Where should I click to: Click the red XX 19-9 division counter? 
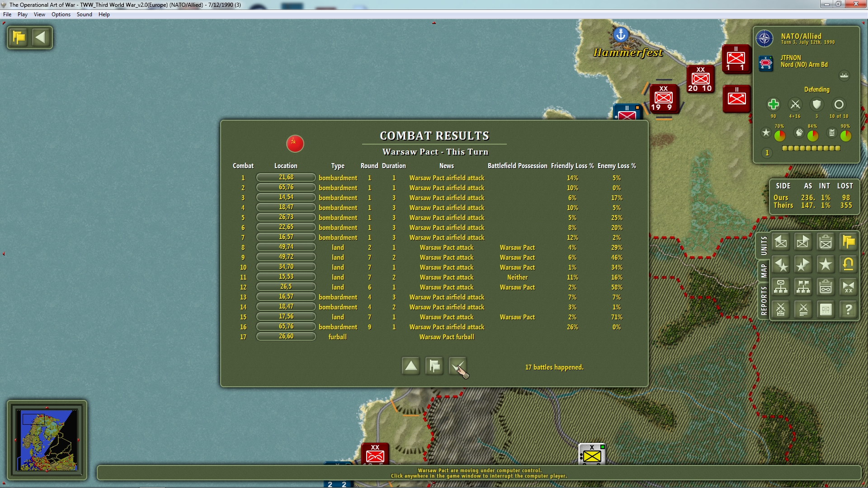click(664, 98)
